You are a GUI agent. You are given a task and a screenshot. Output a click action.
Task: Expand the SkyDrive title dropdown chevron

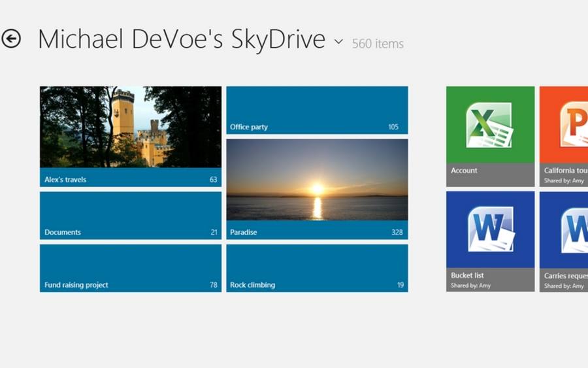pyautogui.click(x=338, y=41)
